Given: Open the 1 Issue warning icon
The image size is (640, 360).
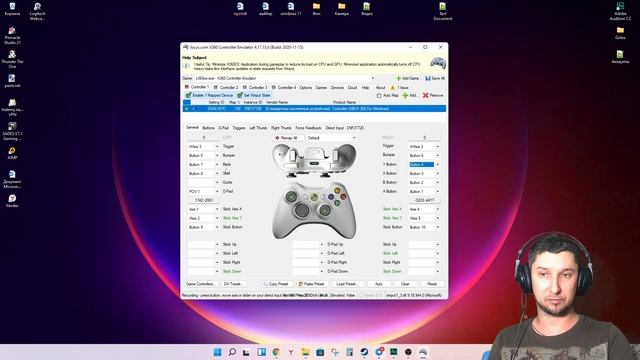Looking at the screenshot, I should [393, 87].
